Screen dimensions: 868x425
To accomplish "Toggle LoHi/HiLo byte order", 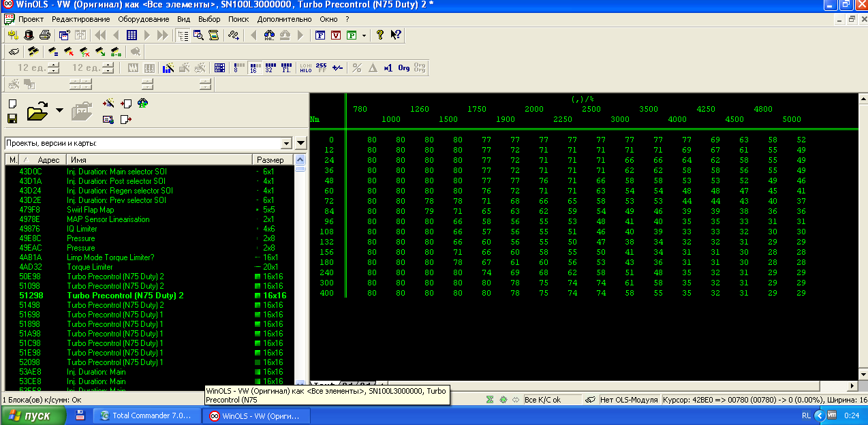I will tap(305, 68).
